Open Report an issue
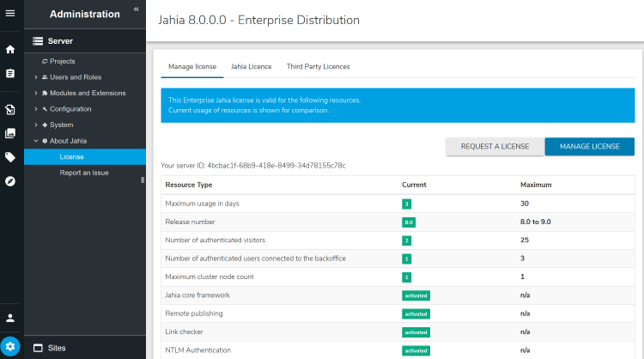 (84, 173)
